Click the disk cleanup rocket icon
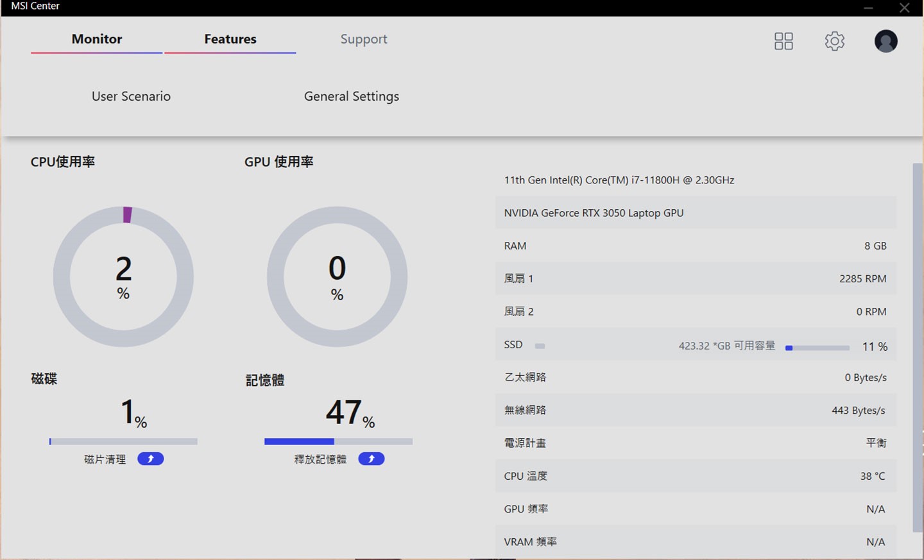This screenshot has height=560, width=924. [x=151, y=459]
